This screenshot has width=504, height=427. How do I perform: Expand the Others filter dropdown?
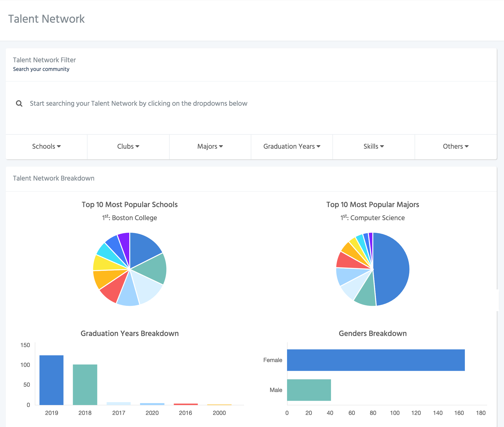coord(455,147)
